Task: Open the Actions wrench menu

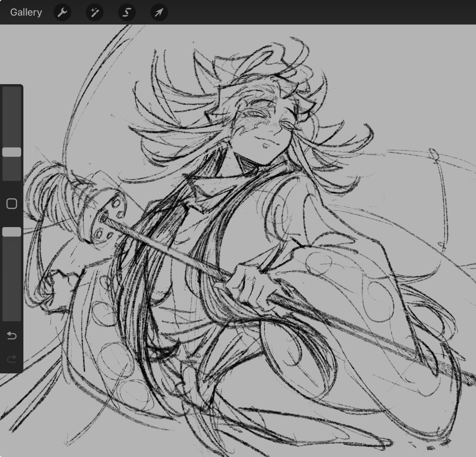Action: click(62, 12)
